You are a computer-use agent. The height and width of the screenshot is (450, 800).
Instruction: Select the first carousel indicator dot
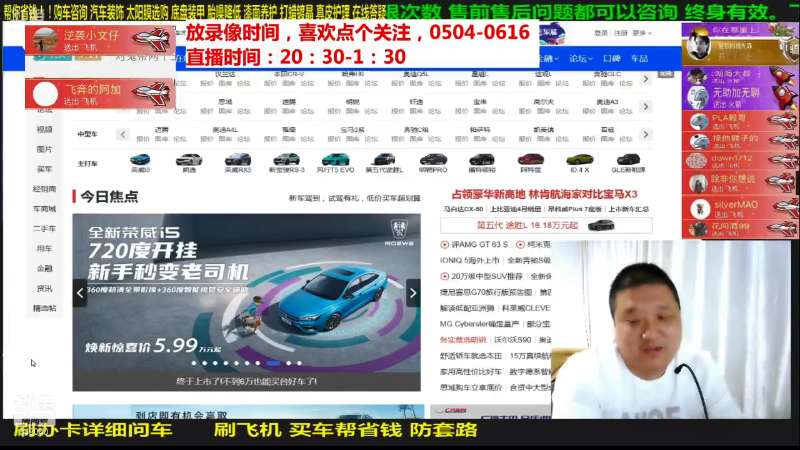point(194,363)
